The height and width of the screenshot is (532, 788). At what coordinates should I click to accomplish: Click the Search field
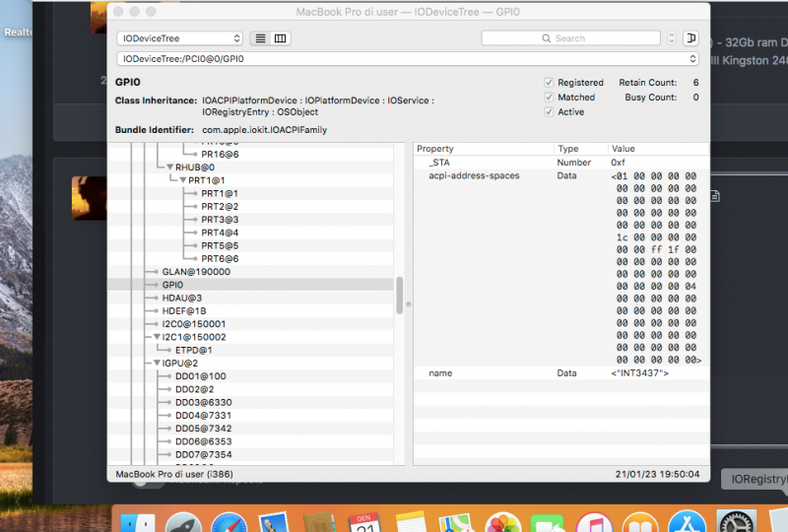(577, 38)
